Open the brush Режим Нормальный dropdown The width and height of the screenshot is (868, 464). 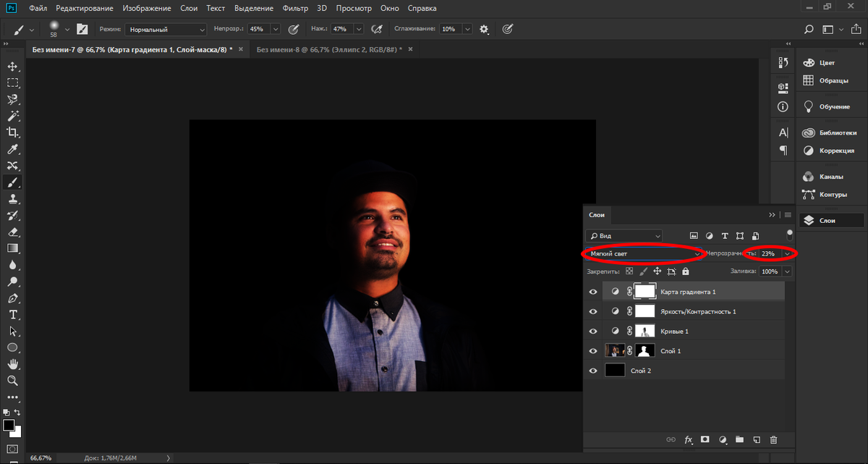(166, 30)
